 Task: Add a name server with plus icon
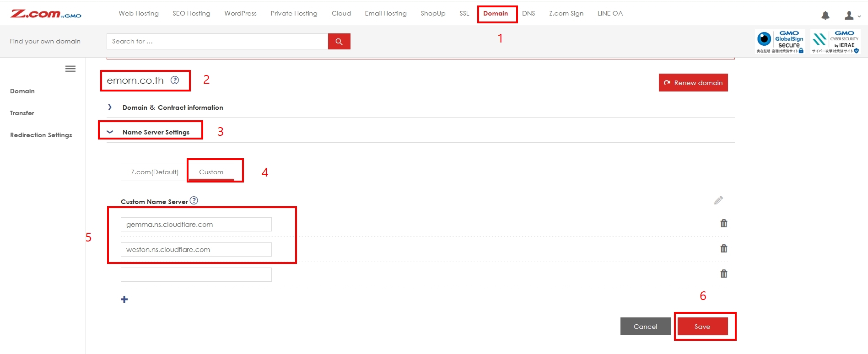(124, 299)
